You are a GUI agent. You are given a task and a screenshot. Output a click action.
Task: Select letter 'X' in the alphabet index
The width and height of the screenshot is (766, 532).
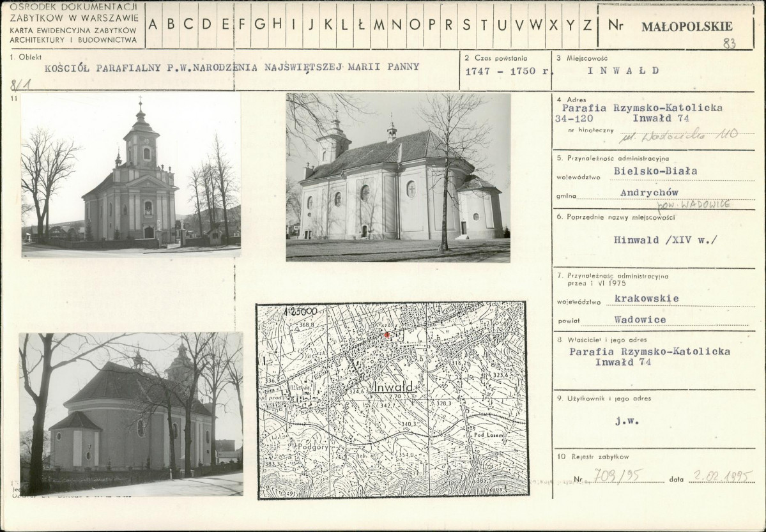coord(553,24)
